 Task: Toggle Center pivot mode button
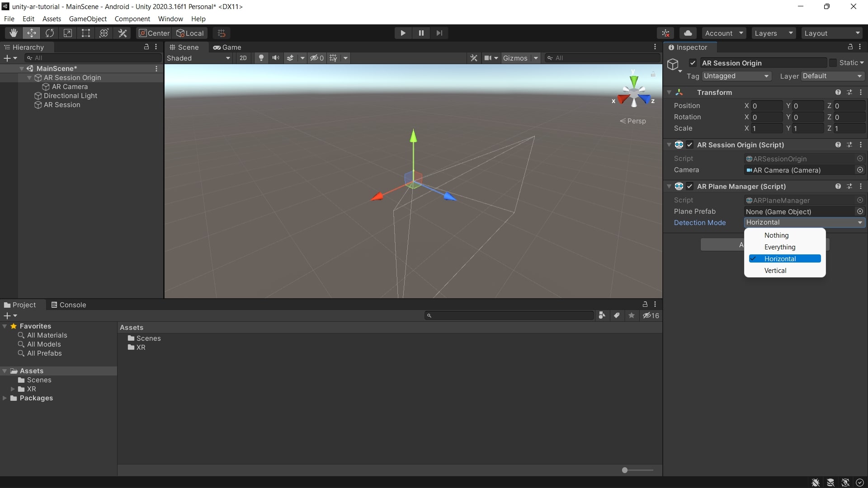[x=154, y=33]
